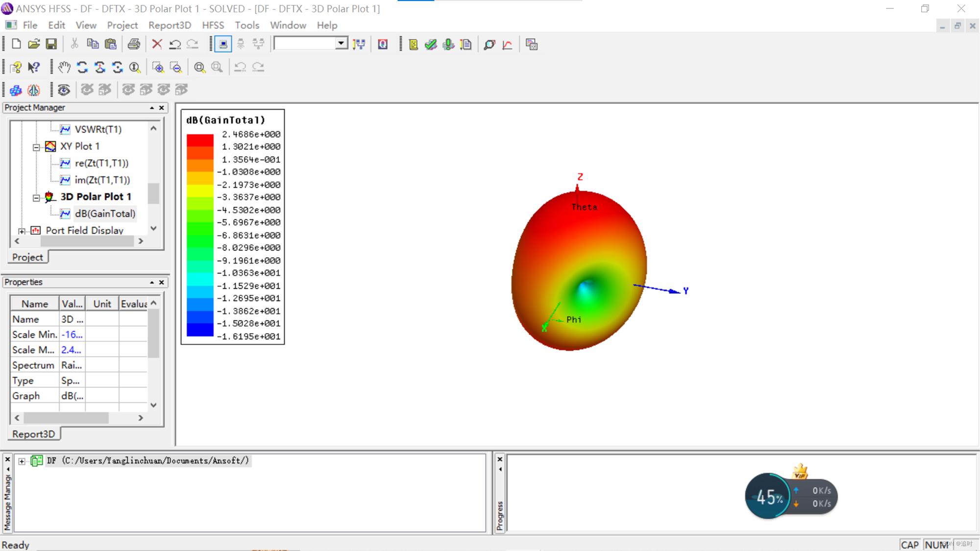Open the HFSS menu

pyautogui.click(x=213, y=25)
